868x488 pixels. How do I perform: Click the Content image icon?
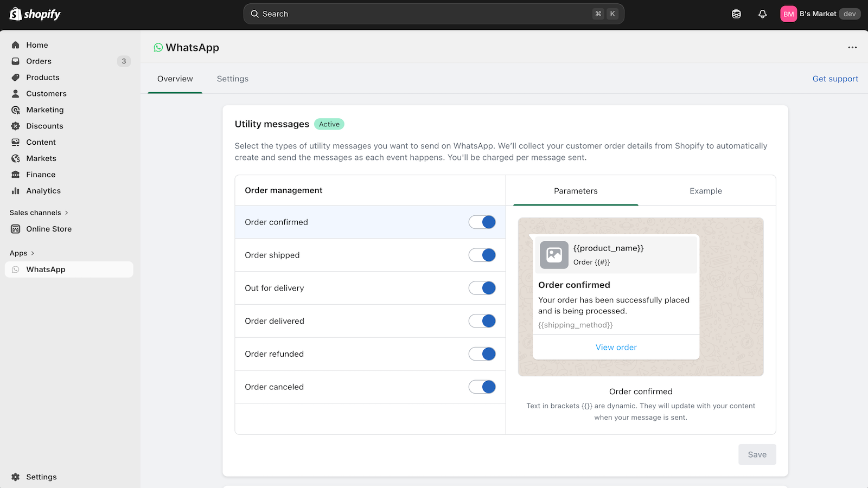coord(16,143)
